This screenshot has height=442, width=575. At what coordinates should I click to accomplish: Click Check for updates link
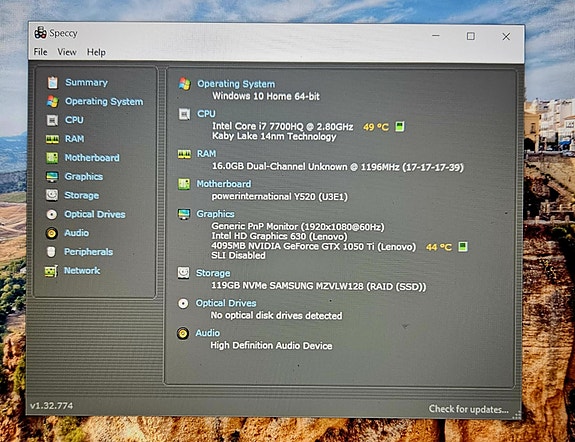pos(469,409)
